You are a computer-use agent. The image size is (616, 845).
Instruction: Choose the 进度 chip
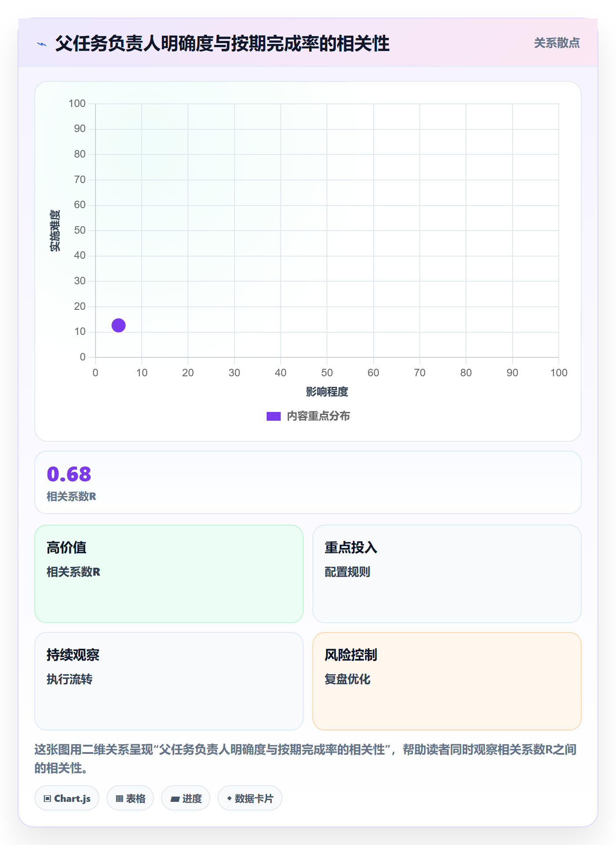pyautogui.click(x=186, y=798)
